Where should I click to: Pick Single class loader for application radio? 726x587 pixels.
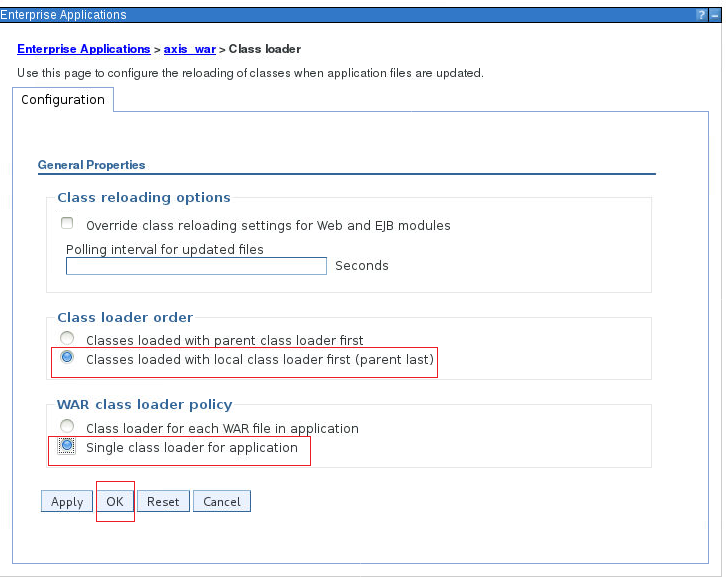[68, 446]
